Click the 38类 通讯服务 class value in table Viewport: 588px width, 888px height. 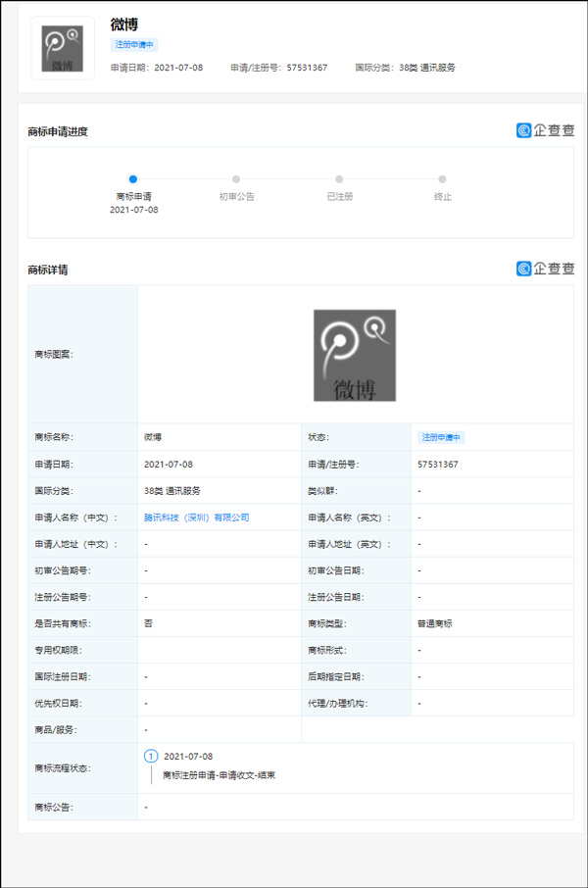pyautogui.click(x=172, y=491)
